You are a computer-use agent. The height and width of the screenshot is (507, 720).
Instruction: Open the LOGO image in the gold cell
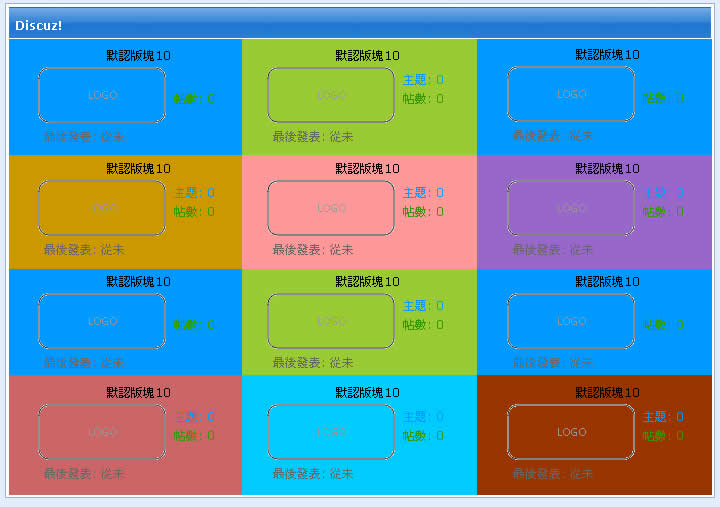click(102, 208)
